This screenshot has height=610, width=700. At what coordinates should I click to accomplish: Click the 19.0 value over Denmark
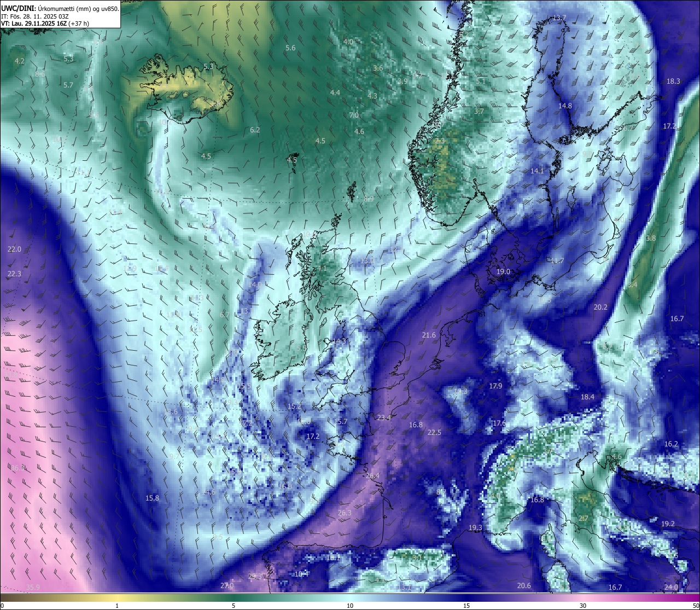click(x=503, y=272)
